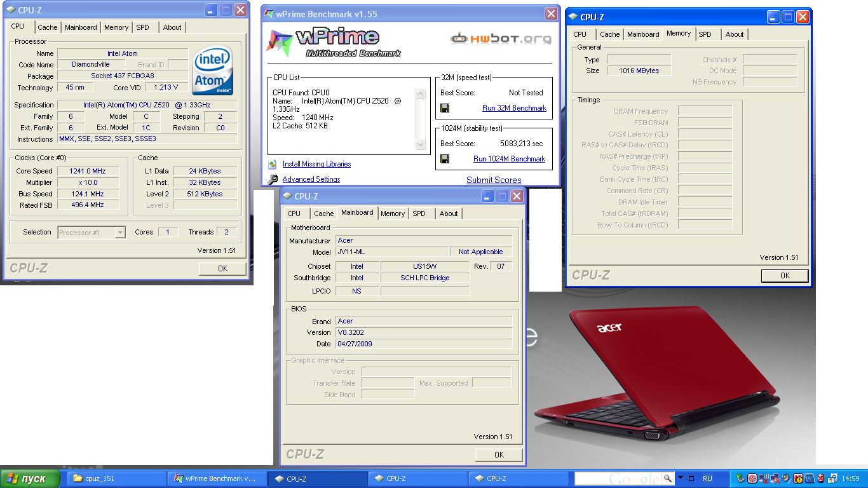The height and width of the screenshot is (488, 868).
Task: Switch RU keyboard language indicator
Action: [707, 478]
